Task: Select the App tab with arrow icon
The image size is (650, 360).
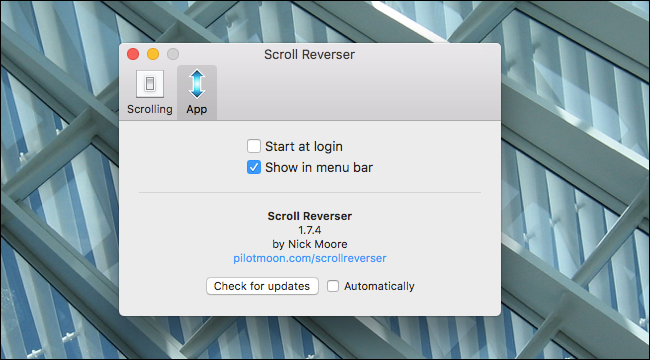Action: tap(197, 92)
